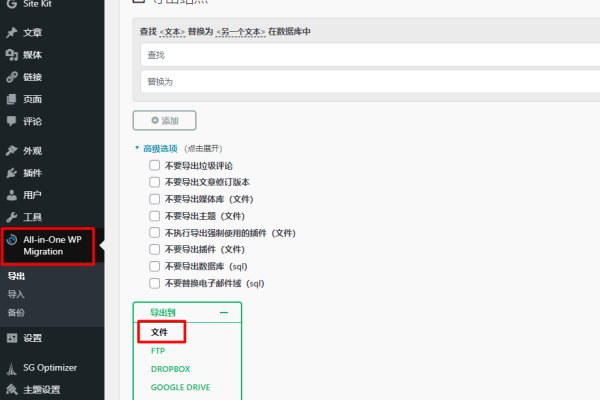This screenshot has width=600, height=400.
Task: Choose FTP export destination
Action: (158, 351)
